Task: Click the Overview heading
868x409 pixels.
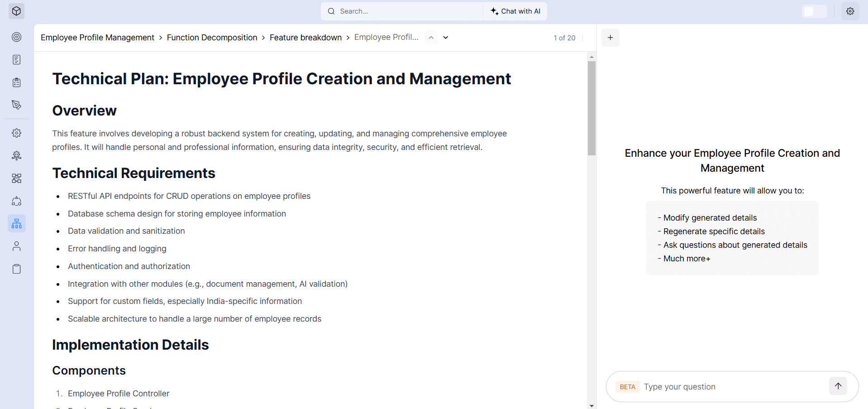Action: (x=84, y=111)
